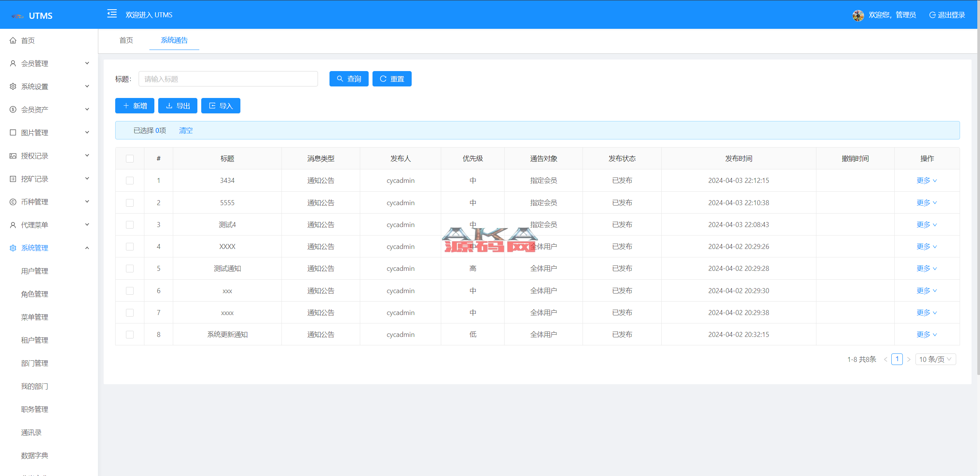Screen dimensions: 980x476
Task: Click the 授权记录 picture icon
Action: [x=13, y=156]
